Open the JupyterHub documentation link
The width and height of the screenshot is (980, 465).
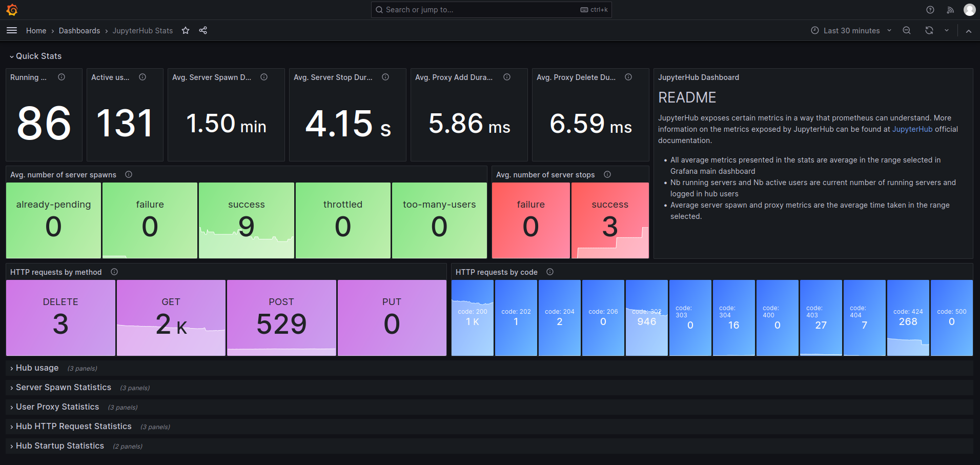(912, 129)
